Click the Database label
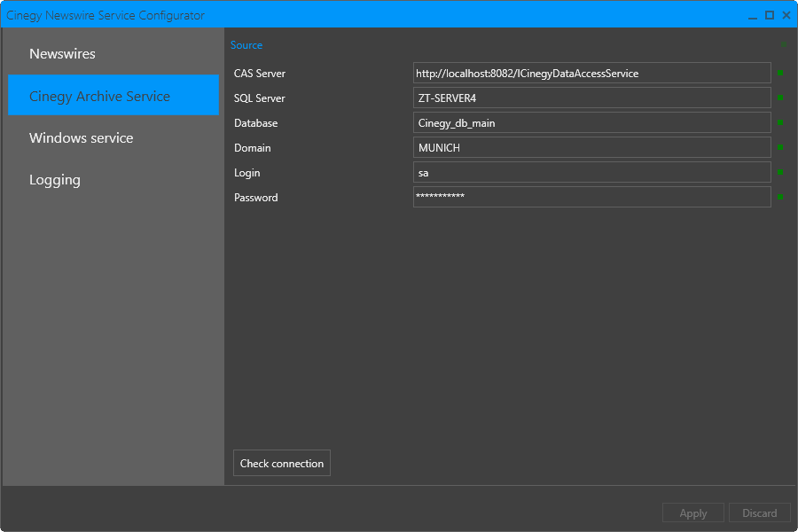The height and width of the screenshot is (532, 798). [255, 123]
